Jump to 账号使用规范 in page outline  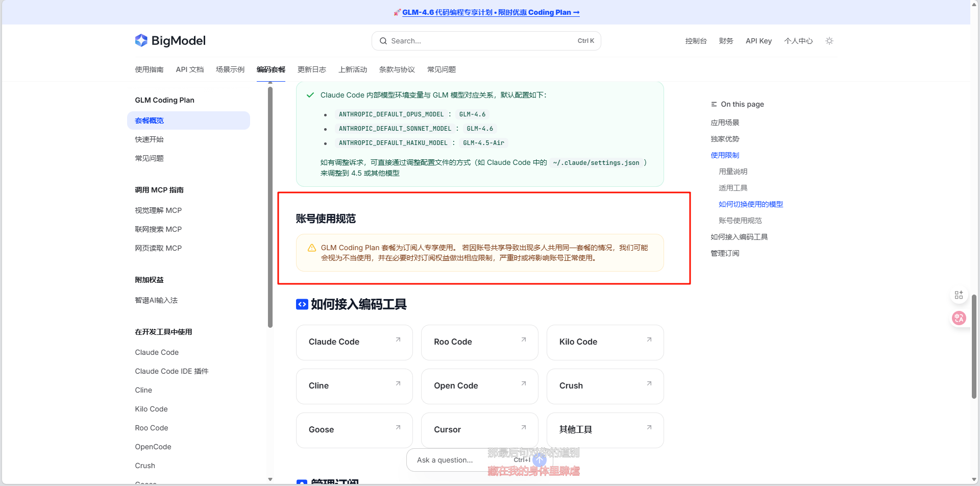740,221
